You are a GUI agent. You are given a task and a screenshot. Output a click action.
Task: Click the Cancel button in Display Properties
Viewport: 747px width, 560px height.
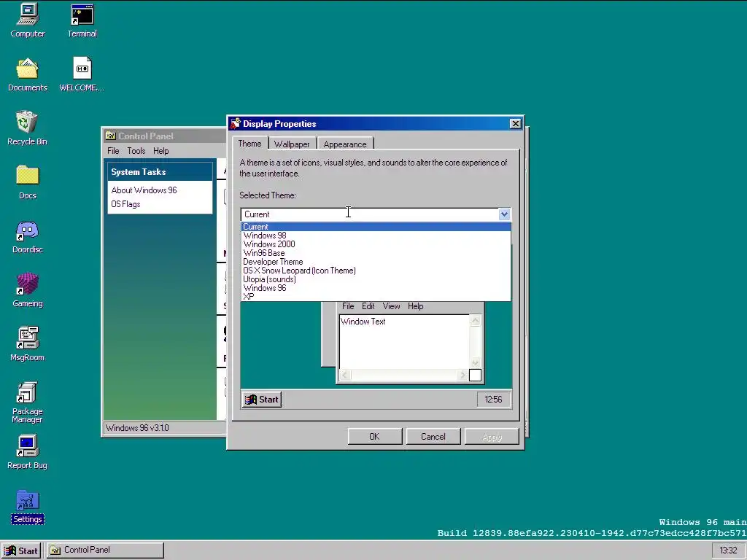(x=433, y=437)
